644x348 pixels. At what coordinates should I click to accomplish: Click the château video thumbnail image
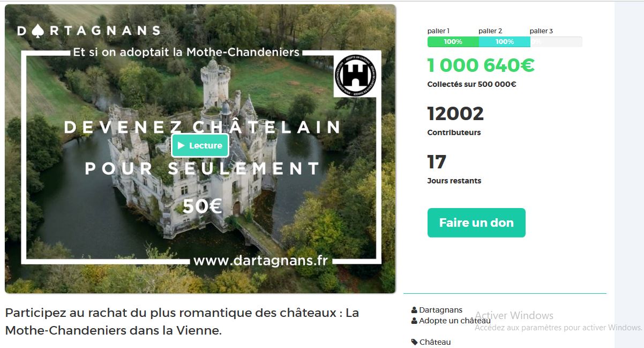[200, 149]
